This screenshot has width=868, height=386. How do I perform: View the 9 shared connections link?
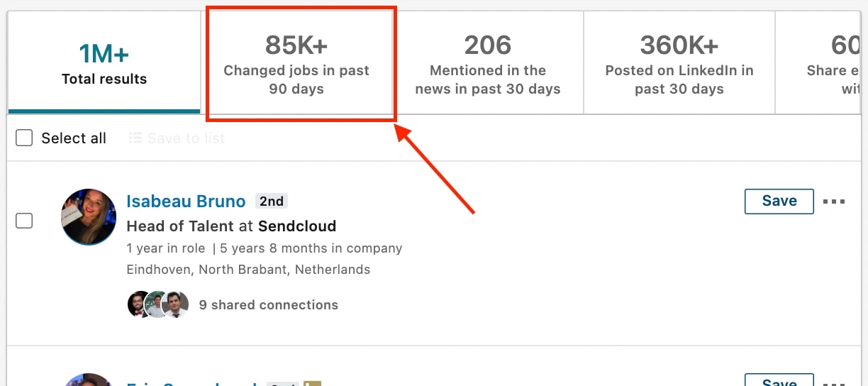coord(269,305)
